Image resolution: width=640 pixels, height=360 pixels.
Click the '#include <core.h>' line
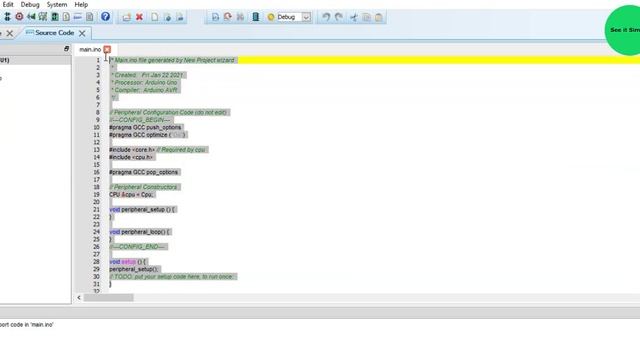[158, 150]
